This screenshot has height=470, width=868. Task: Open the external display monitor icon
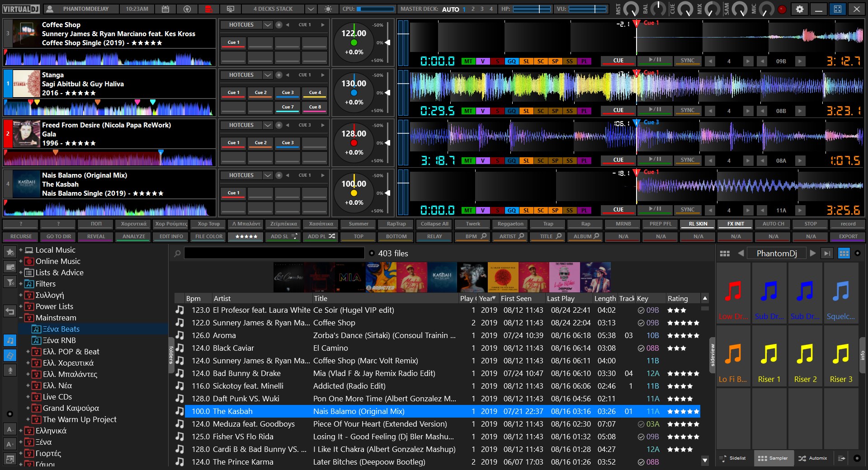coord(231,9)
